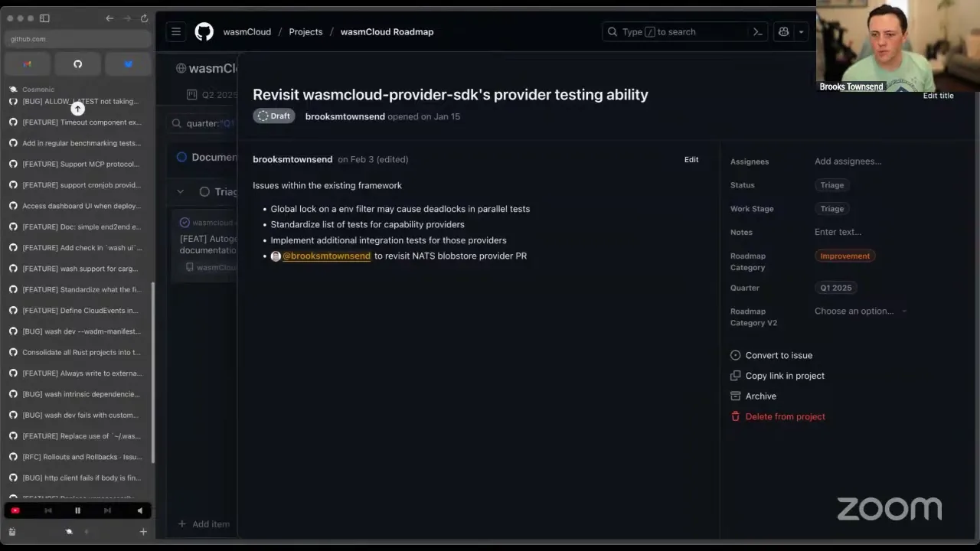The image size is (980, 551).
Task: Change the Quarter 'Q1 2025' value
Action: coord(836,288)
